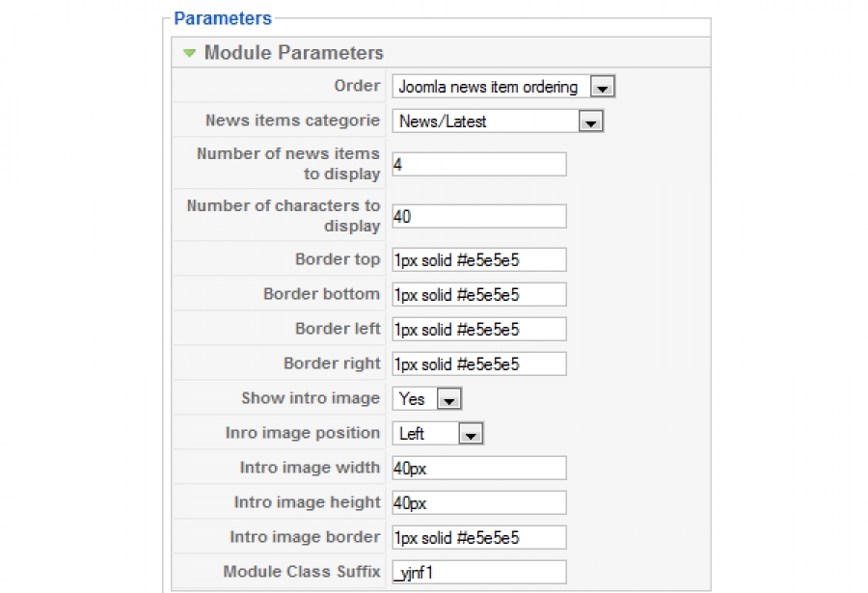
Task: Open the Inro image position dropdown
Action: pos(470,435)
